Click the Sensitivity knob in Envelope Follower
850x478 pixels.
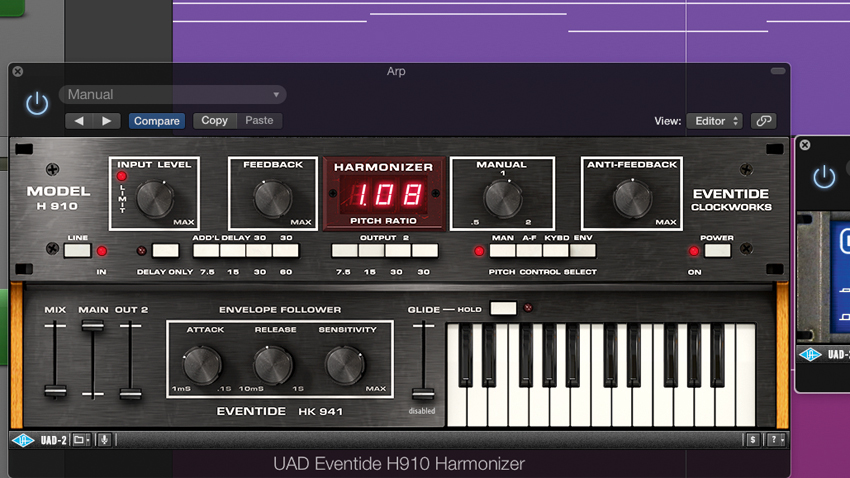pyautogui.click(x=345, y=365)
